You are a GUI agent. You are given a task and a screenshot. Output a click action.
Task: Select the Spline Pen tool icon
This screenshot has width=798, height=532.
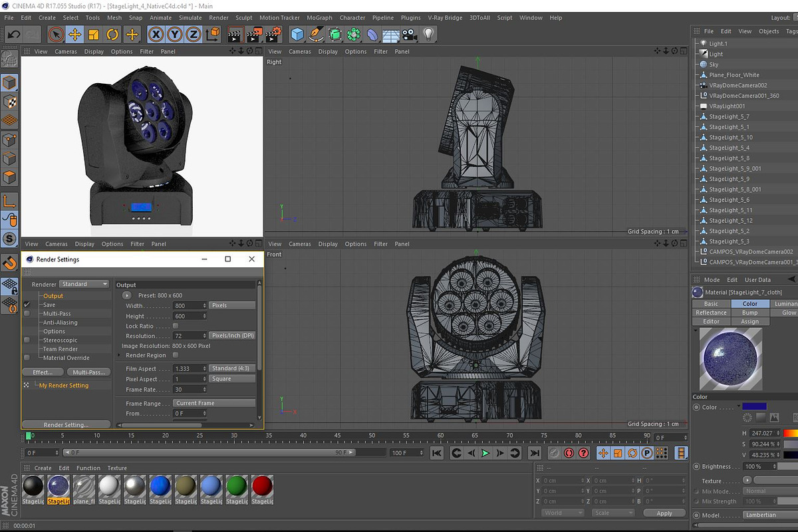coord(317,34)
